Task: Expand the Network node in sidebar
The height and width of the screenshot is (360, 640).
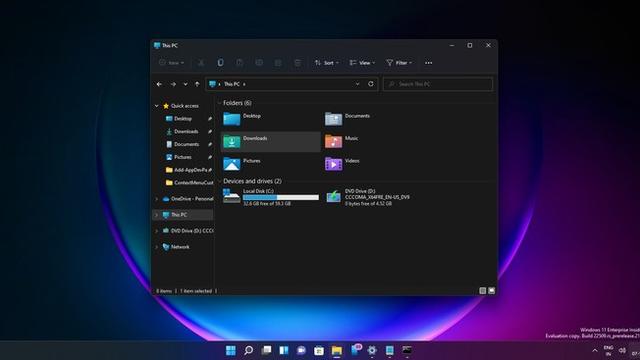Action: click(157, 247)
